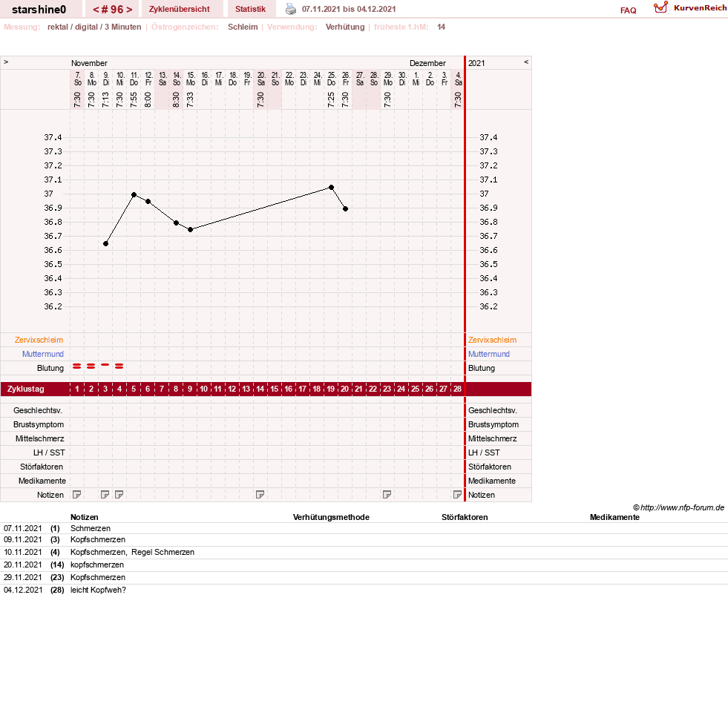Click the '07.11.2021 bis 04.12.2021' date range
The height and width of the screenshot is (724, 728).
coord(349,9)
